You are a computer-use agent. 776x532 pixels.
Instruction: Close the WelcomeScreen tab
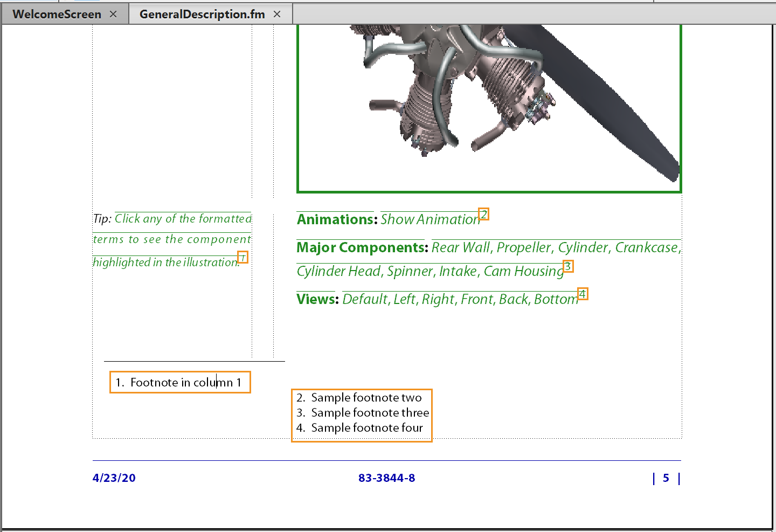tap(113, 14)
